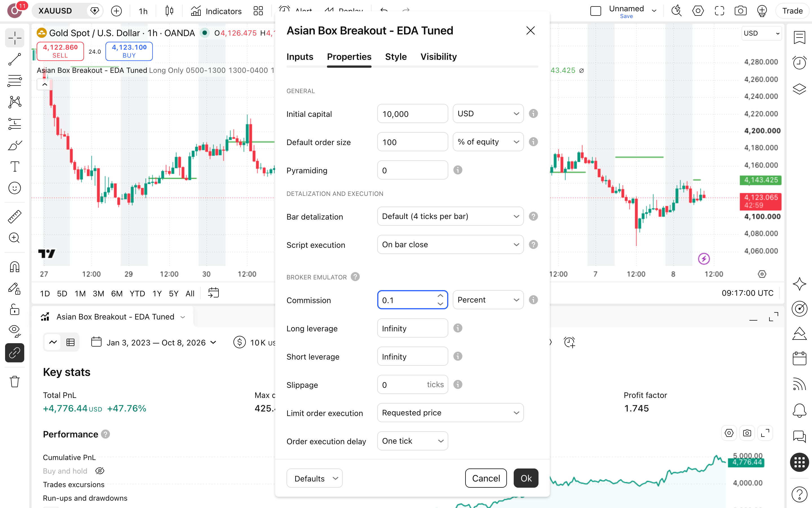Open the % of equity order size dropdown
Image resolution: width=812 pixels, height=508 pixels.
click(x=488, y=142)
